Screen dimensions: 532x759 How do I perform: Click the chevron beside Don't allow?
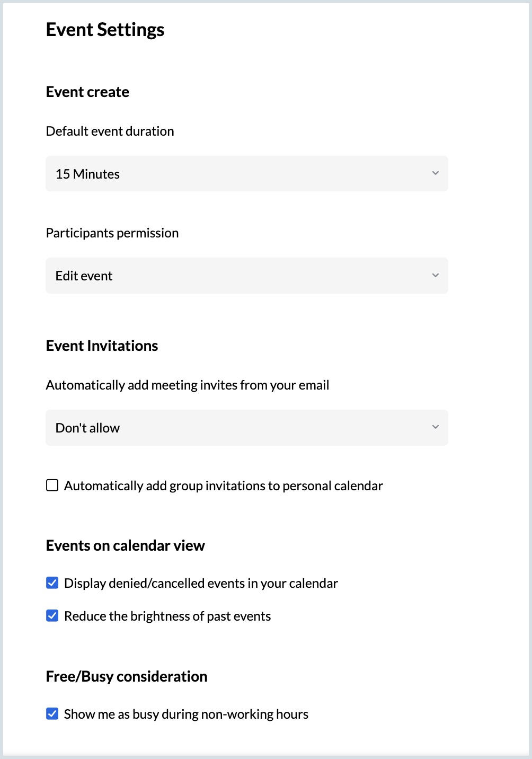(436, 427)
